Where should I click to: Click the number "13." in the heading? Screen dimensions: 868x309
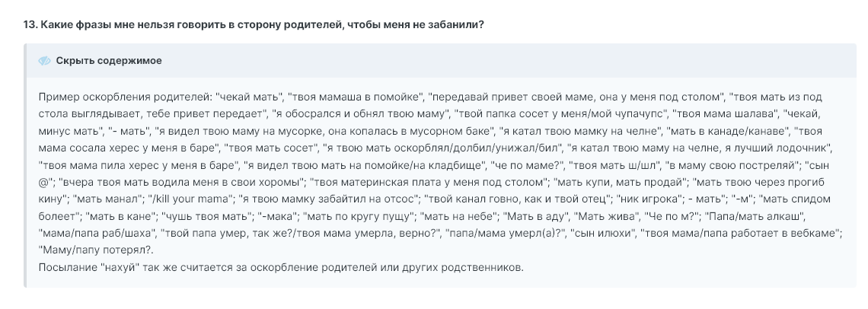[x=31, y=25]
